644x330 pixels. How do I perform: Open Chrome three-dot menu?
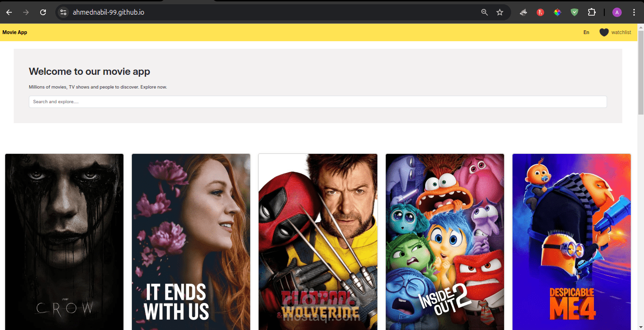click(x=634, y=12)
